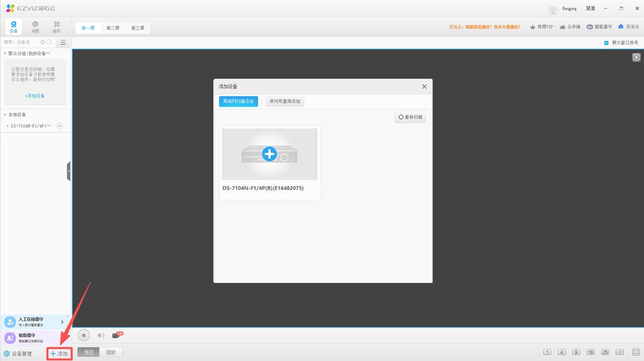Select the 4-window grid layout
The image size is (644, 361).
tap(561, 352)
